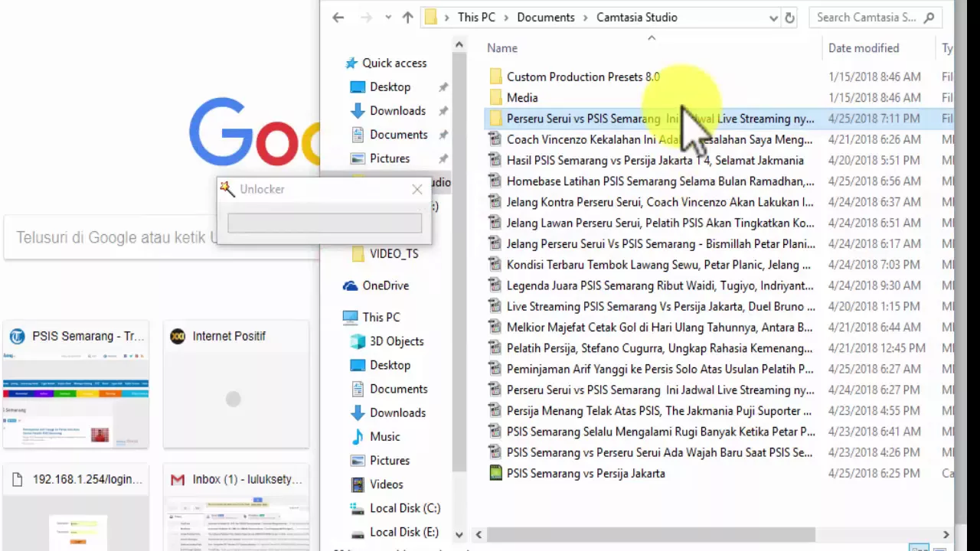Click icon of Legenda Juara PSIS Semarang file
This screenshot has height=551, width=980.
pos(495,285)
